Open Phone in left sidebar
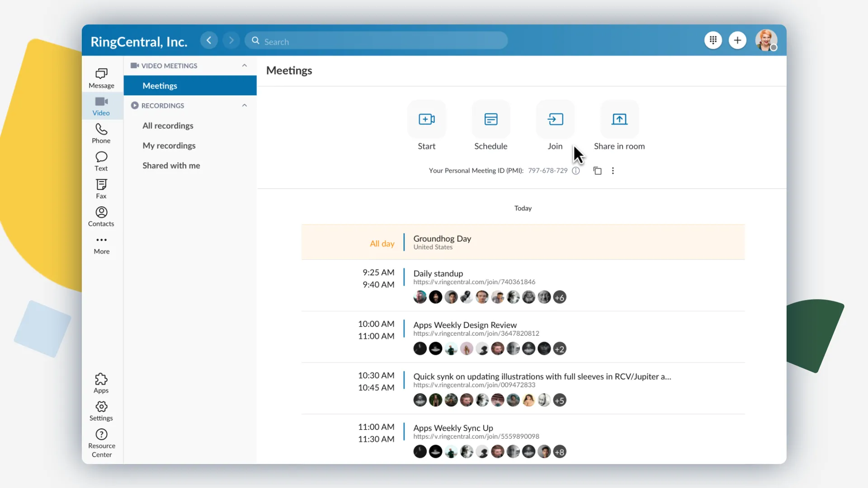 [x=101, y=134]
